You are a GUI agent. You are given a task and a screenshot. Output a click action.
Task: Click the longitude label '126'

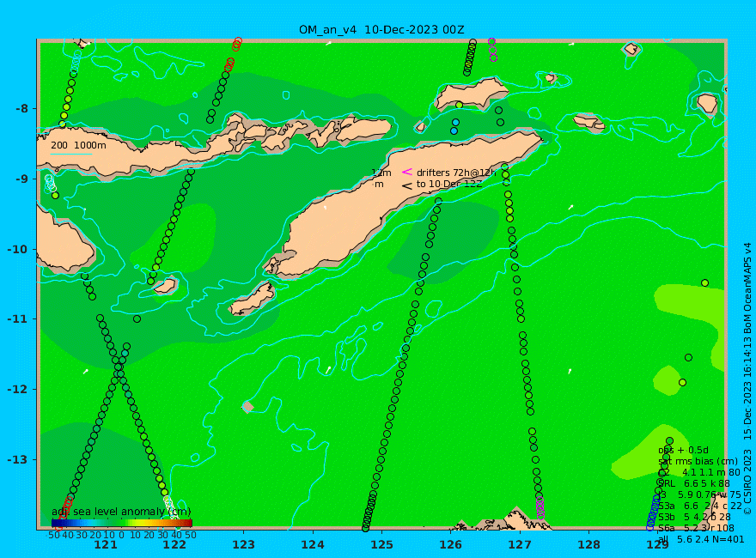451,545
